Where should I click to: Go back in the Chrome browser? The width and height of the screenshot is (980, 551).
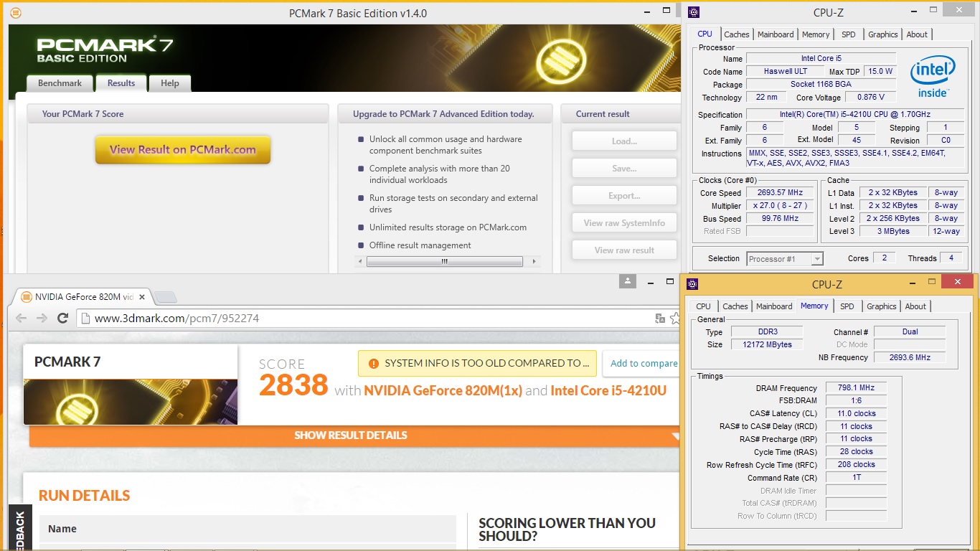point(21,318)
